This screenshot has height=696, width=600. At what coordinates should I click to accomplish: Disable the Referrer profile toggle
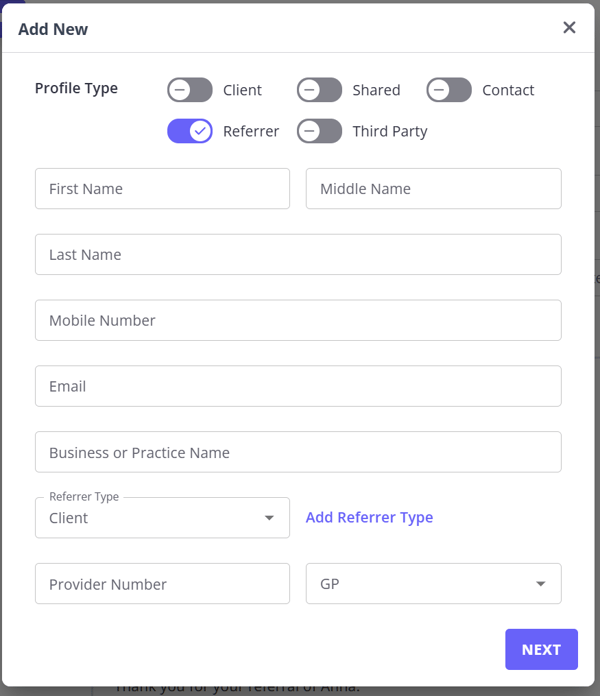click(x=190, y=131)
